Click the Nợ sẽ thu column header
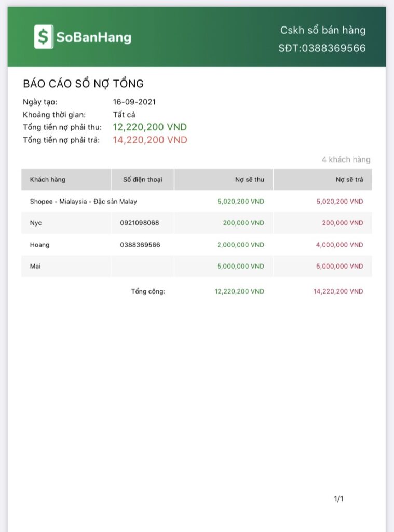Image resolution: width=394 pixels, height=532 pixels. click(x=249, y=180)
